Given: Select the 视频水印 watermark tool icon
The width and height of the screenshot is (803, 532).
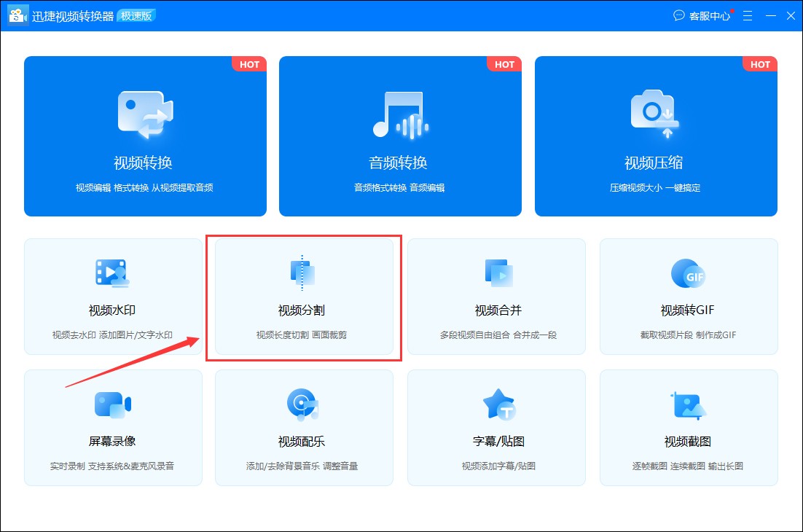Looking at the screenshot, I should [113, 273].
